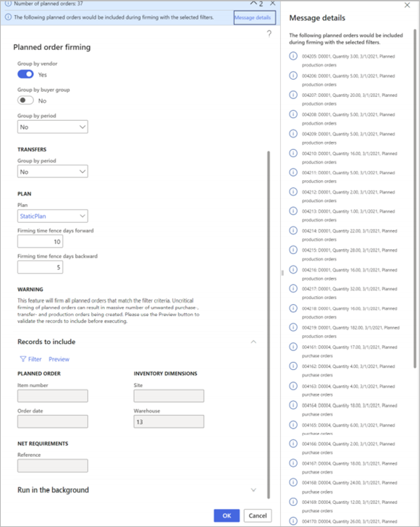Click the Message details pane scrollbar

click(x=415, y=198)
